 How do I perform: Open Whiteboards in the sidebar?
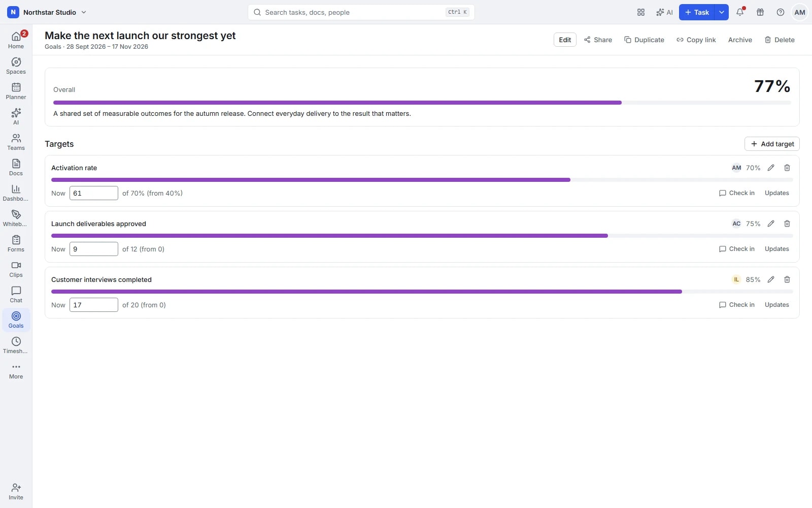16,218
